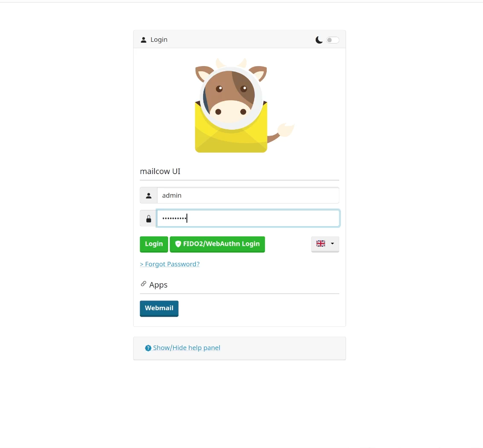Viewport: 483px width, 448px height.
Task: Click the padlock icon beside password field
Action: pyautogui.click(x=148, y=219)
